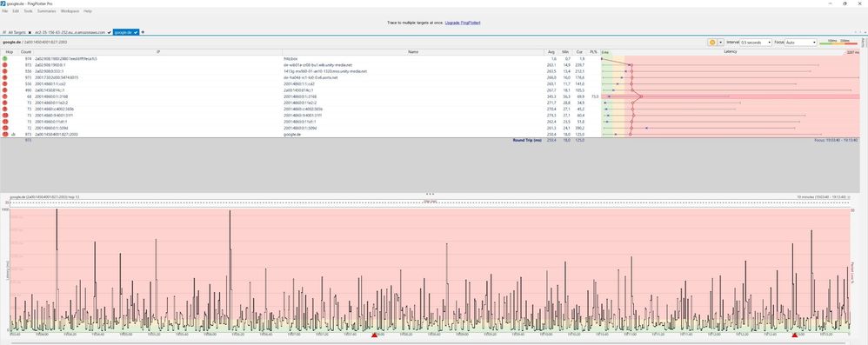Image resolution: width=868 pixels, height=345 pixels.
Task: Follow the Upgrade PingPlotter link
Action: pyautogui.click(x=463, y=23)
